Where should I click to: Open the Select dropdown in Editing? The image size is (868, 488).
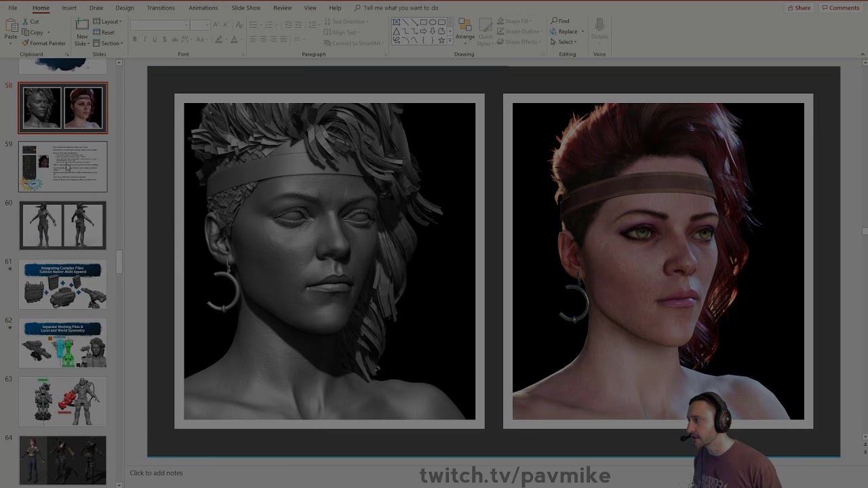pyautogui.click(x=564, y=42)
